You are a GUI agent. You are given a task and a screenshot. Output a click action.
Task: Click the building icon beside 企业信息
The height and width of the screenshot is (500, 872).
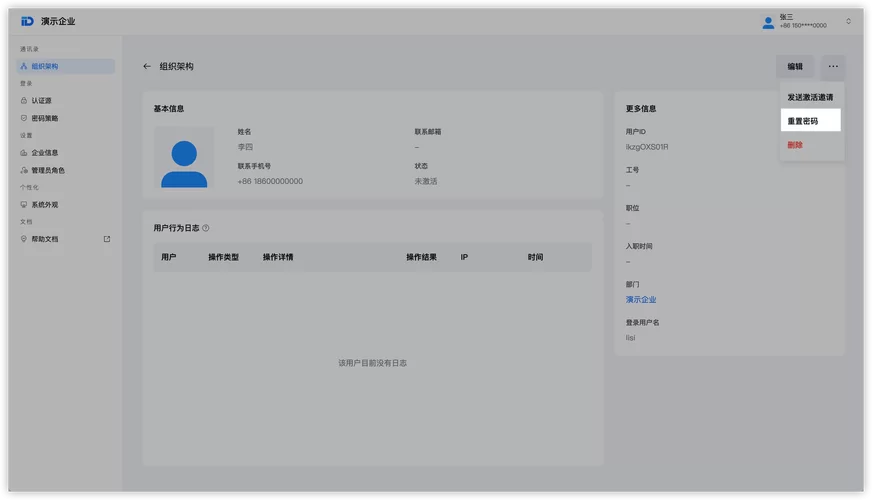[23, 152]
